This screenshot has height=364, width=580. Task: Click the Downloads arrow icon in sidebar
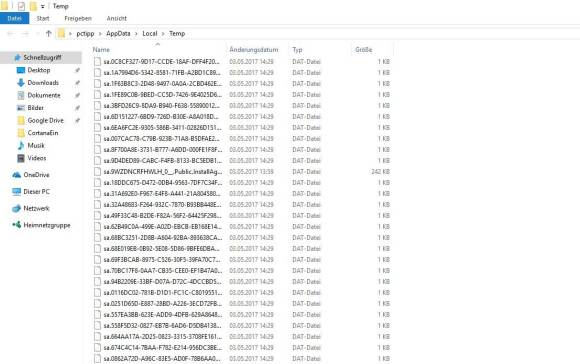coord(21,82)
